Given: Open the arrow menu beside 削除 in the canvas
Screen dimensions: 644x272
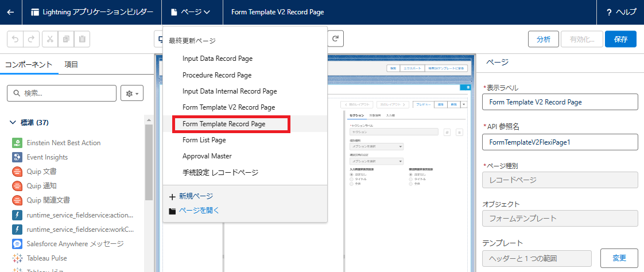Looking at the screenshot, I should 464,104.
